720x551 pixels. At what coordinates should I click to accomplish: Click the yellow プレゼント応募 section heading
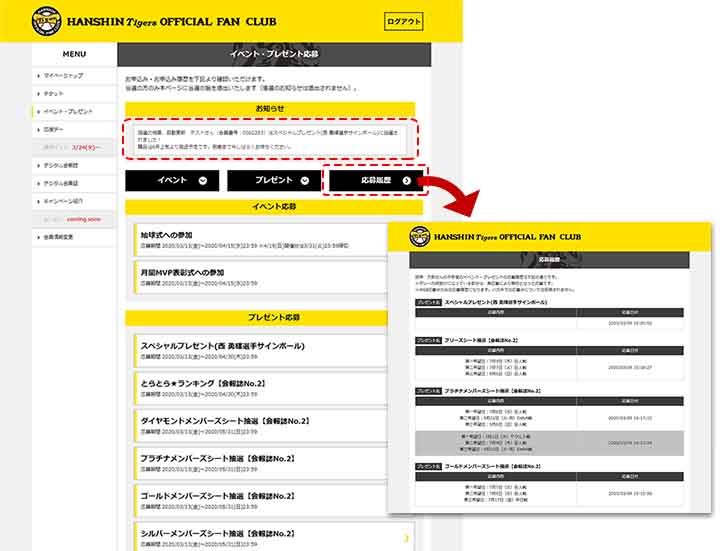[256, 317]
